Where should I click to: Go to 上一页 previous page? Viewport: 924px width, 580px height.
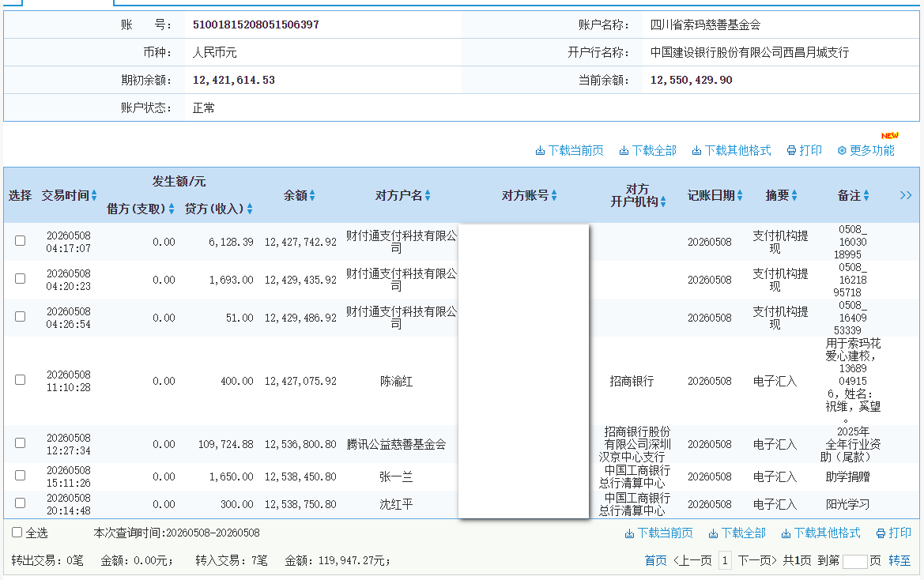click(692, 560)
